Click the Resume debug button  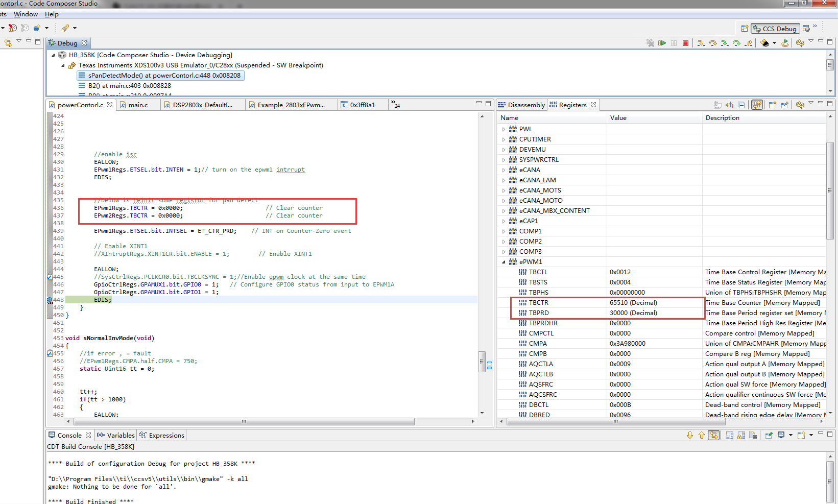(x=662, y=43)
